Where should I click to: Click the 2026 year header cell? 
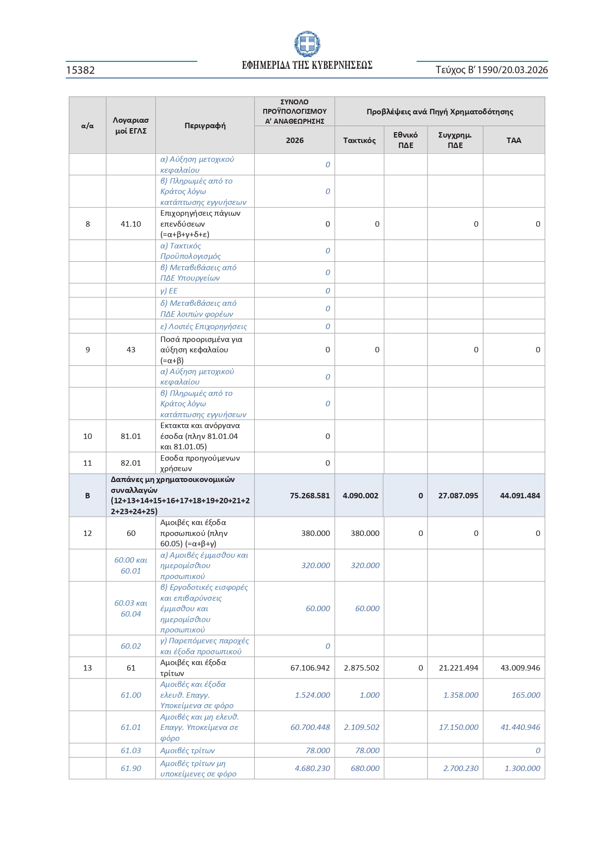tap(294, 141)
